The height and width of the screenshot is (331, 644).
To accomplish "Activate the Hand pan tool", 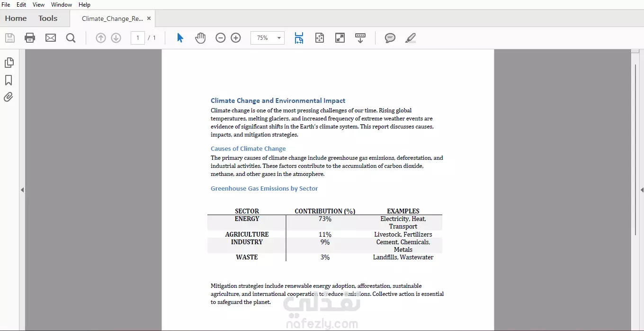I will click(x=200, y=38).
